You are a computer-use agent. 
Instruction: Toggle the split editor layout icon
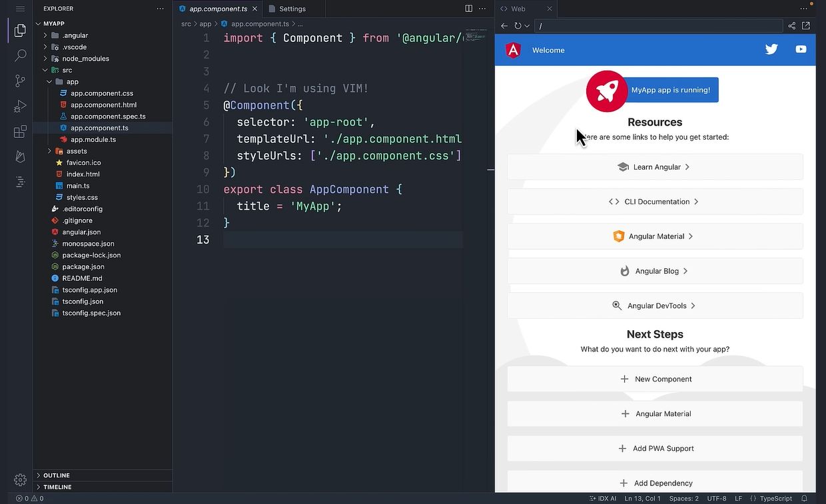coord(468,8)
